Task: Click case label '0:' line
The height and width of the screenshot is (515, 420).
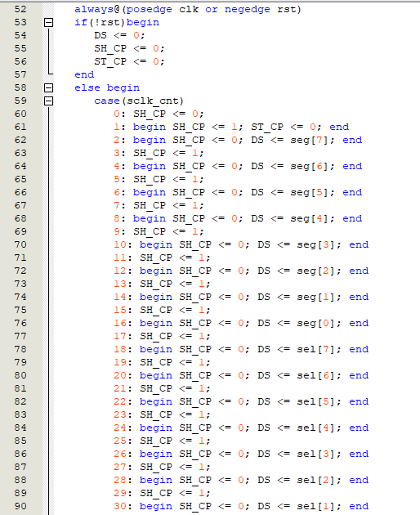Action: pos(159,114)
